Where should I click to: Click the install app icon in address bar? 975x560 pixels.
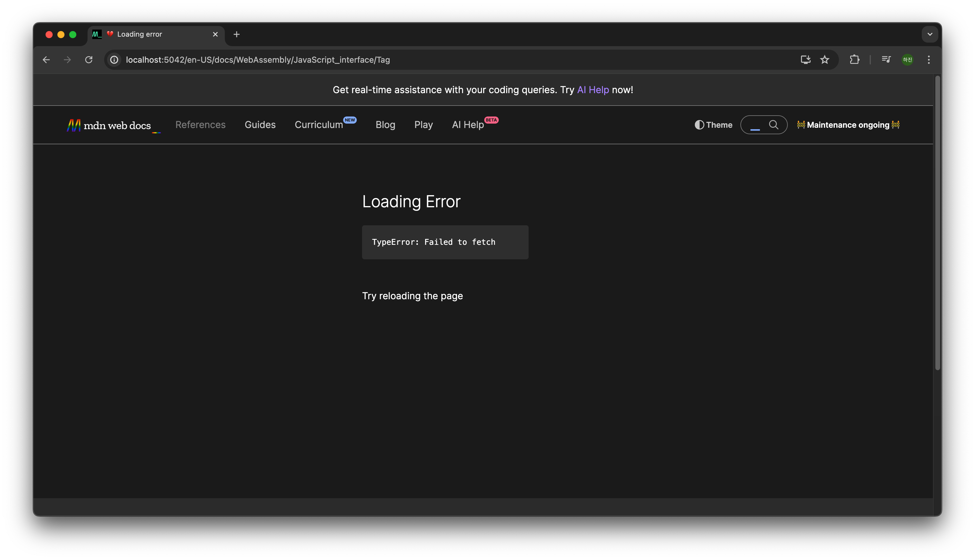pos(805,60)
